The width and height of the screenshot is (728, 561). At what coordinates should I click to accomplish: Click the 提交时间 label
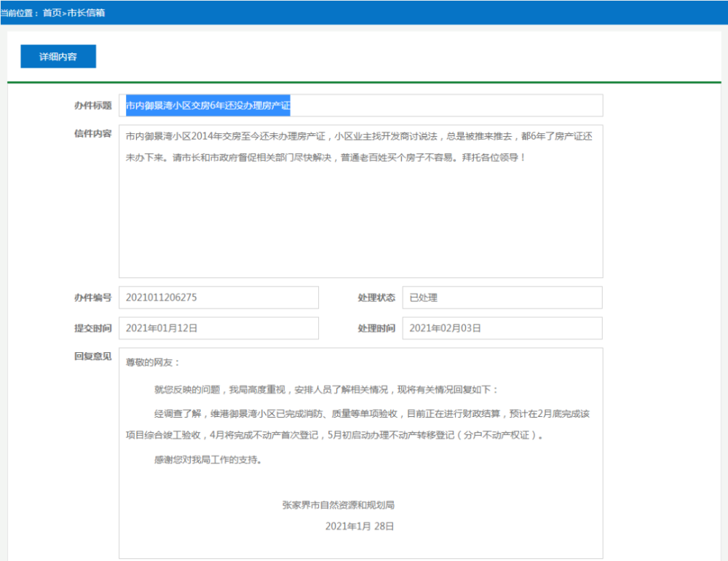[x=93, y=328]
